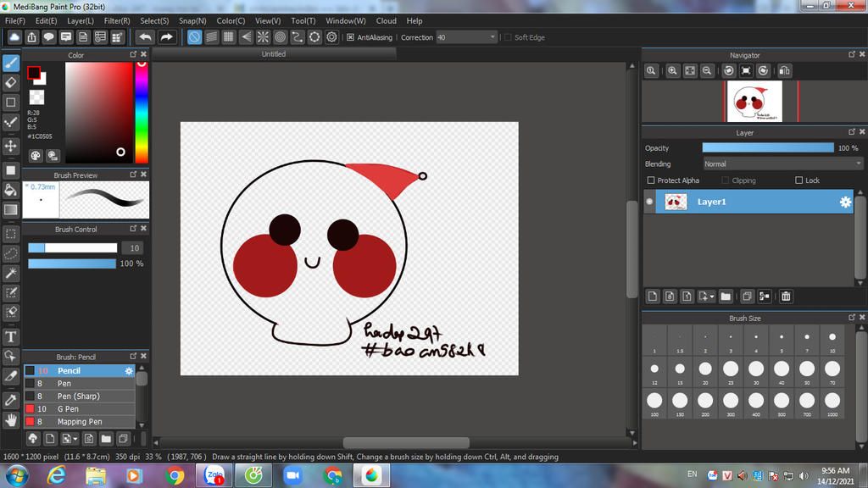
Task: Open Pencil brush settings gear
Action: (x=129, y=371)
